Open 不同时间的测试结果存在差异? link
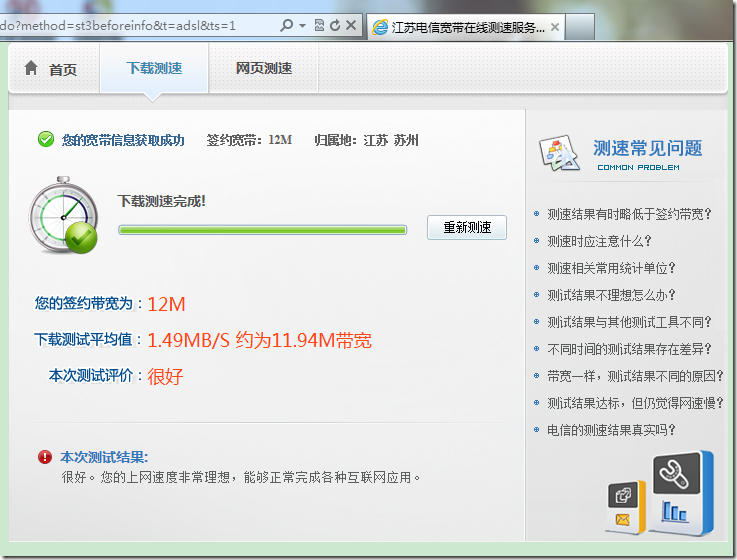This screenshot has height=560, width=737. coord(629,349)
